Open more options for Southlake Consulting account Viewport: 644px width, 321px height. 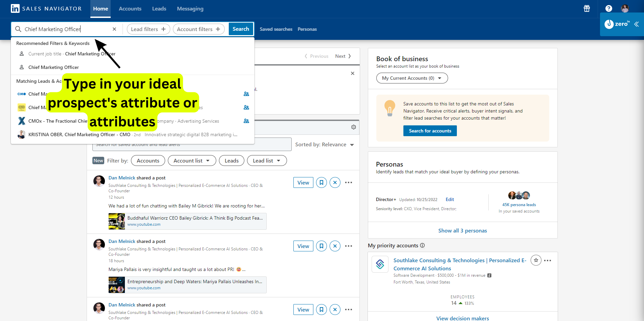pyautogui.click(x=548, y=261)
